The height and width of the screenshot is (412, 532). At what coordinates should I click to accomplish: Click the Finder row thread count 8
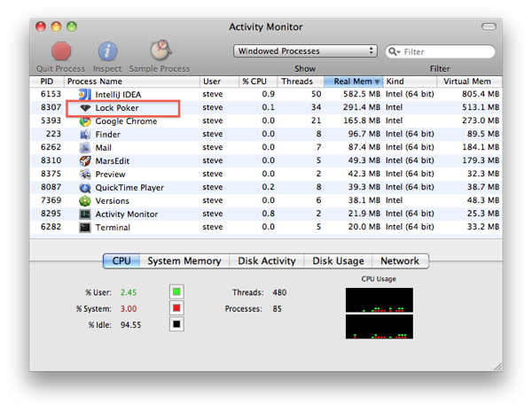[318, 134]
